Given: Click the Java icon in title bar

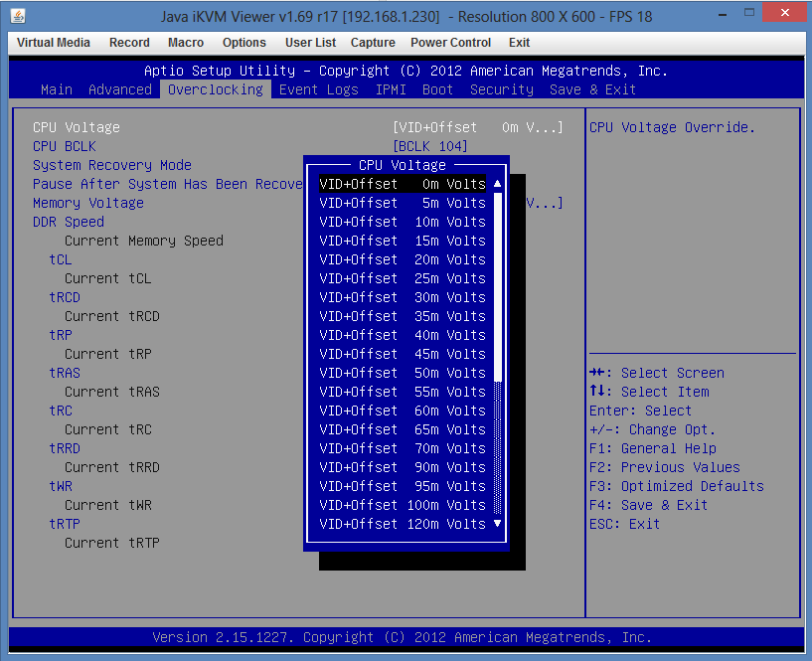Looking at the screenshot, I should [19, 17].
